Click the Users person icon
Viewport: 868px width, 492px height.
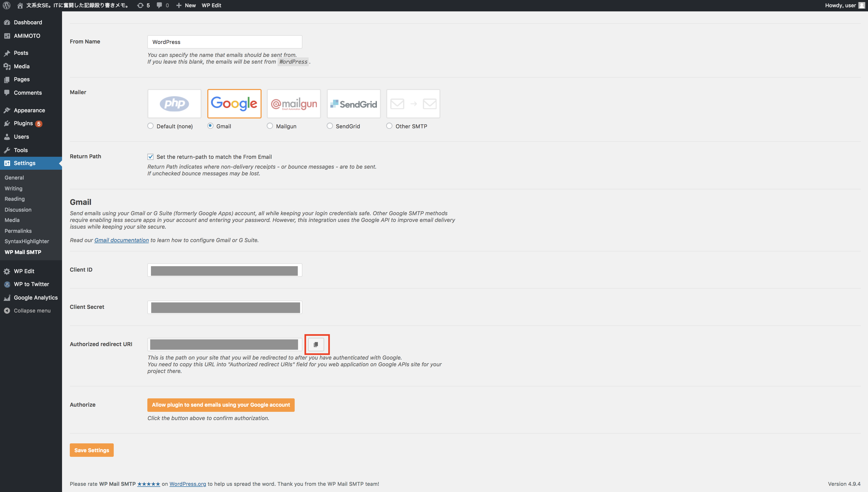[7, 137]
